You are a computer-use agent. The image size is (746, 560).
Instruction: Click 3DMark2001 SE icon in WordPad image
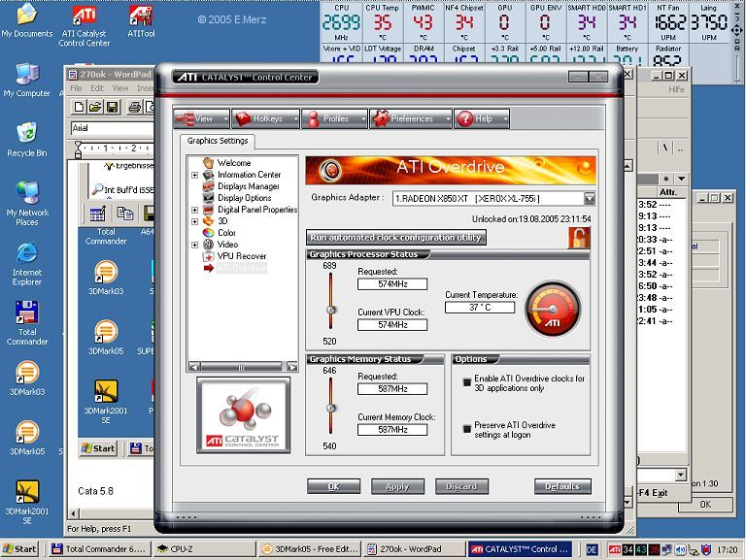pyautogui.click(x=106, y=392)
